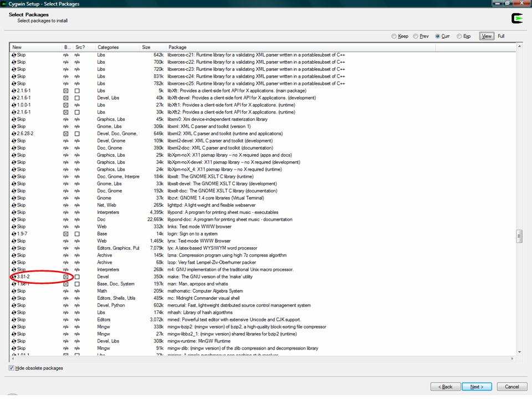Click the Package column header
Viewport: 532px width, 399px height.
pyautogui.click(x=177, y=47)
